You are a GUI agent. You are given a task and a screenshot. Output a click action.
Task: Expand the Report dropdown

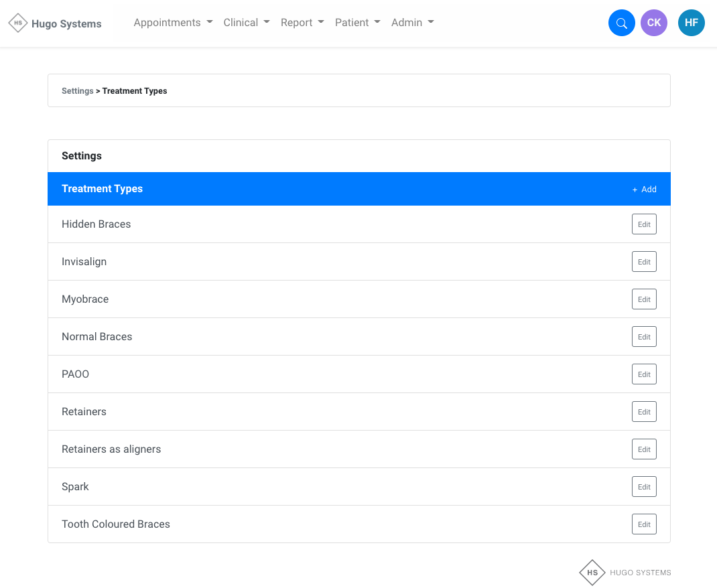tap(302, 23)
